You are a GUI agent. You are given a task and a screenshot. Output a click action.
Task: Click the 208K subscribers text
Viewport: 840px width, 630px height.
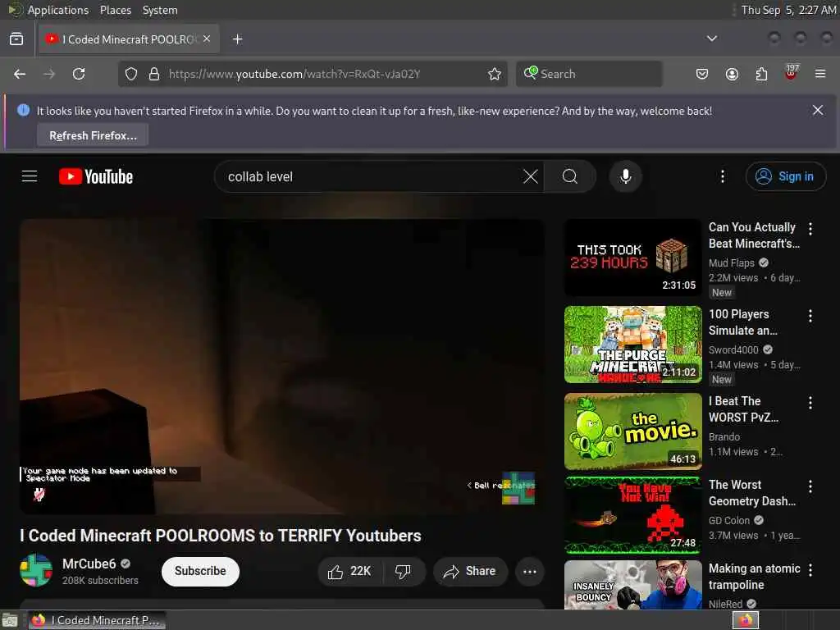[100, 581]
